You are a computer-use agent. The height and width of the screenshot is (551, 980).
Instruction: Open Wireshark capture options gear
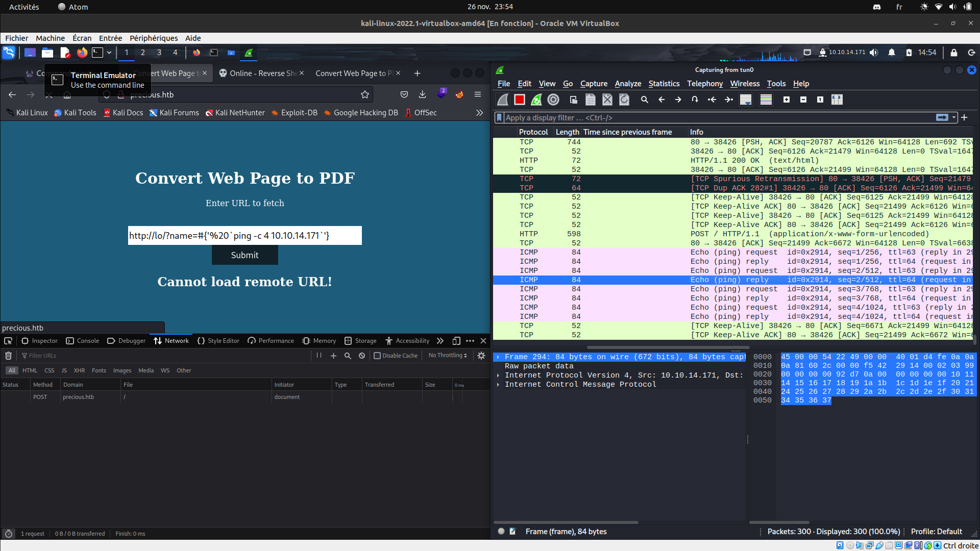pos(553,100)
